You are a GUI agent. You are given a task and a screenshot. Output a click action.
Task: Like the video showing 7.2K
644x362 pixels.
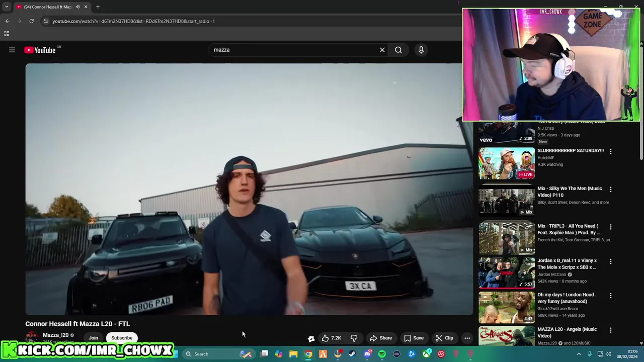331,338
